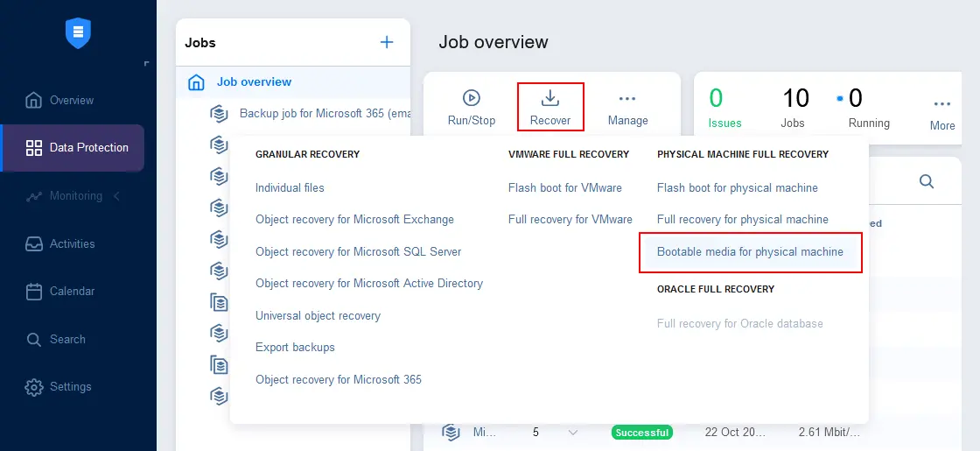
Task: Click the sidebar collapse corner handle
Action: pyautogui.click(x=146, y=63)
